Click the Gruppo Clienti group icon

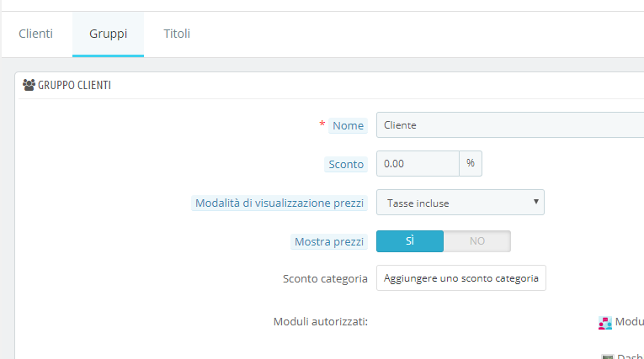(x=29, y=85)
